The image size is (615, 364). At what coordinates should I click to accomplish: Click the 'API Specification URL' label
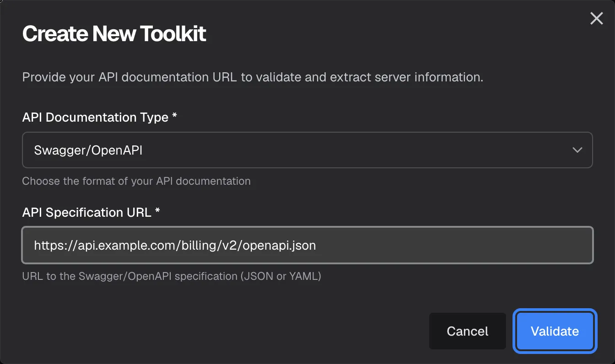pos(91,213)
